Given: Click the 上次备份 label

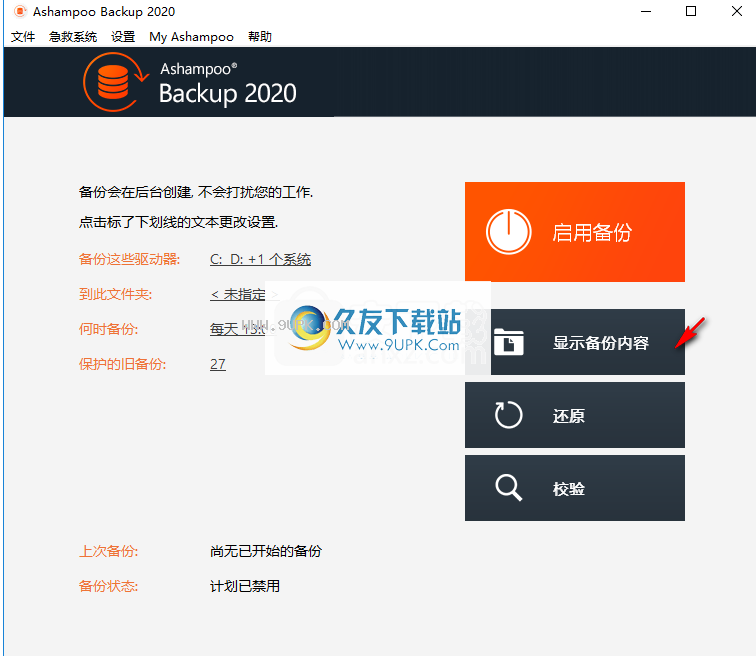Looking at the screenshot, I should coord(108,551).
